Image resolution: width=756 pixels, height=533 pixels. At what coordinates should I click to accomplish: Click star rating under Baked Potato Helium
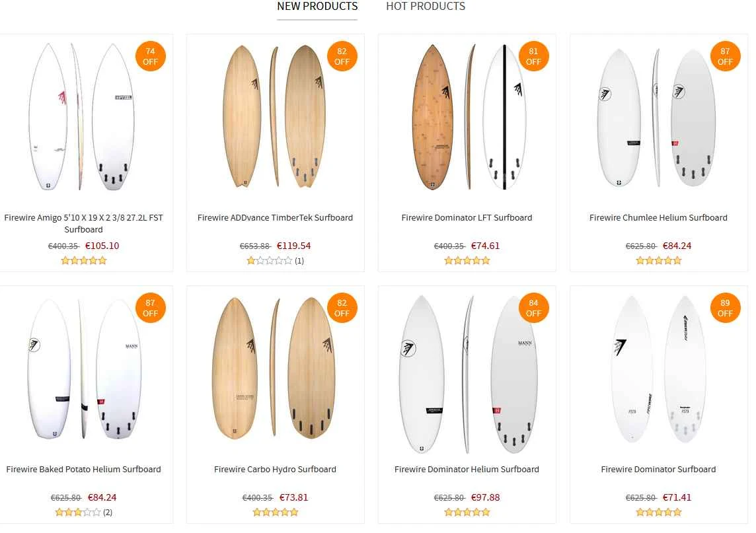pos(77,513)
